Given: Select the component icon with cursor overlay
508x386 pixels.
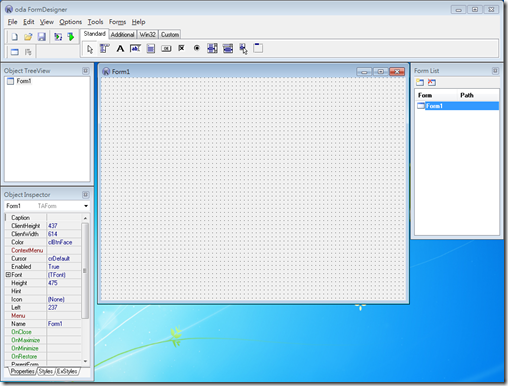Looking at the screenshot, I should 243,49.
